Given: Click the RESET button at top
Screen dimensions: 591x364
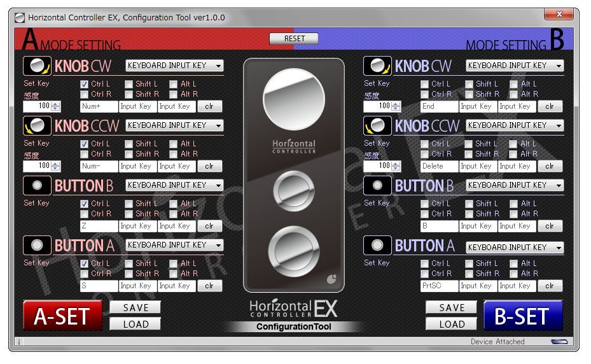Looking at the screenshot, I should point(295,39).
